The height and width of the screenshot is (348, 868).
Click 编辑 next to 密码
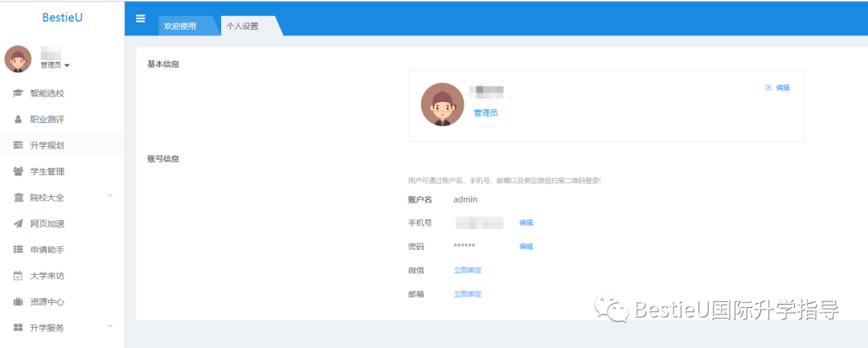[526, 246]
